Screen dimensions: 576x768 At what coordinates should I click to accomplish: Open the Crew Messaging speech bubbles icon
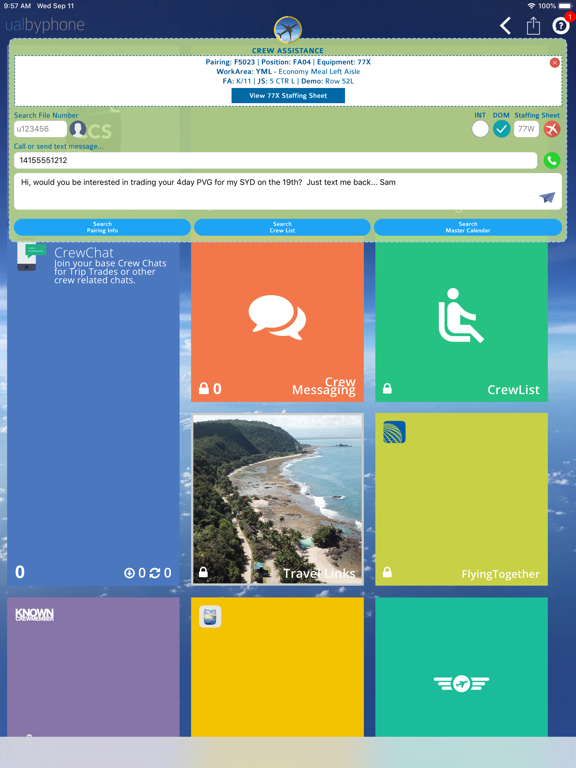coord(277,317)
